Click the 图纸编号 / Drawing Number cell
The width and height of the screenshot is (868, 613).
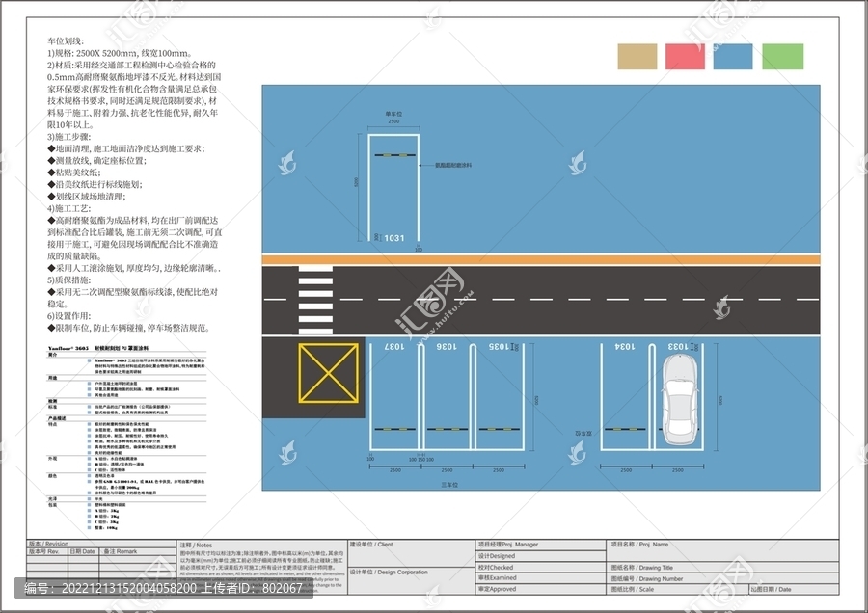point(723,578)
